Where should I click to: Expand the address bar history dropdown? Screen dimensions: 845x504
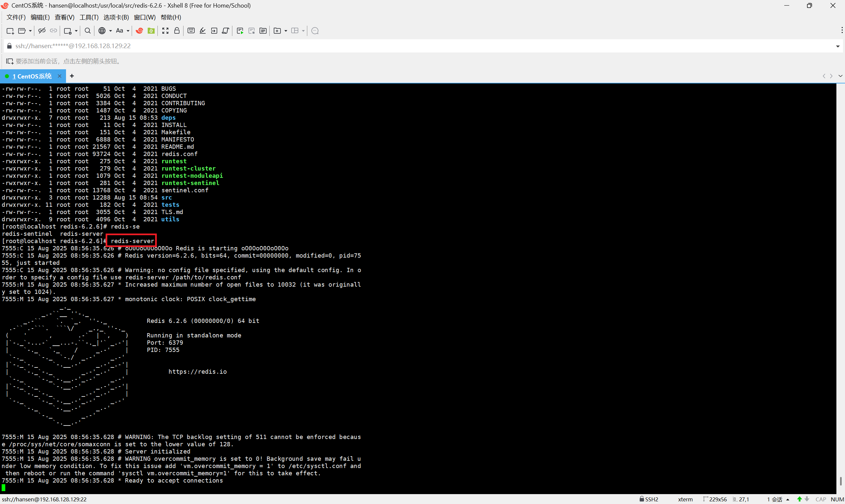pyautogui.click(x=837, y=46)
